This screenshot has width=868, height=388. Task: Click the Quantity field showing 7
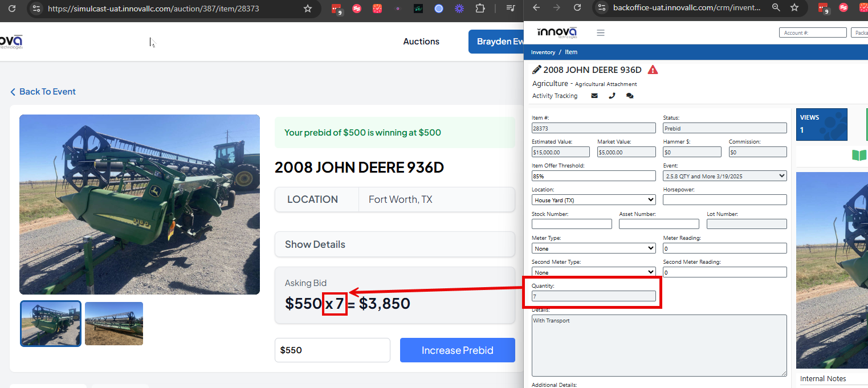pyautogui.click(x=594, y=296)
